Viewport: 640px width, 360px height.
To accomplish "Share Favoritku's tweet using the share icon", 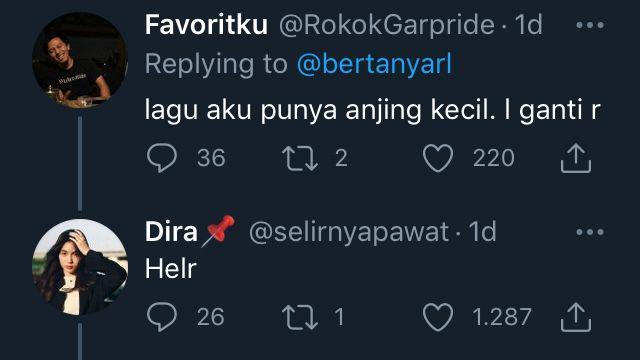I will 576,158.
